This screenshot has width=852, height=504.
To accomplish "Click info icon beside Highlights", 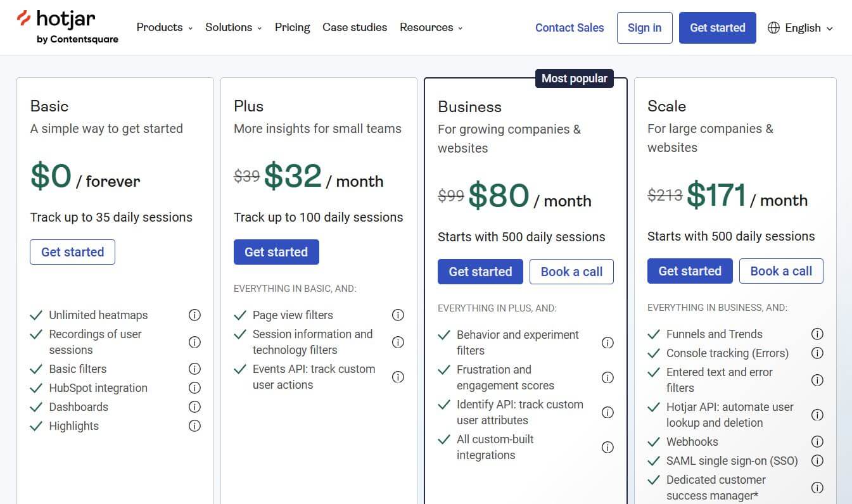I will pos(195,425).
